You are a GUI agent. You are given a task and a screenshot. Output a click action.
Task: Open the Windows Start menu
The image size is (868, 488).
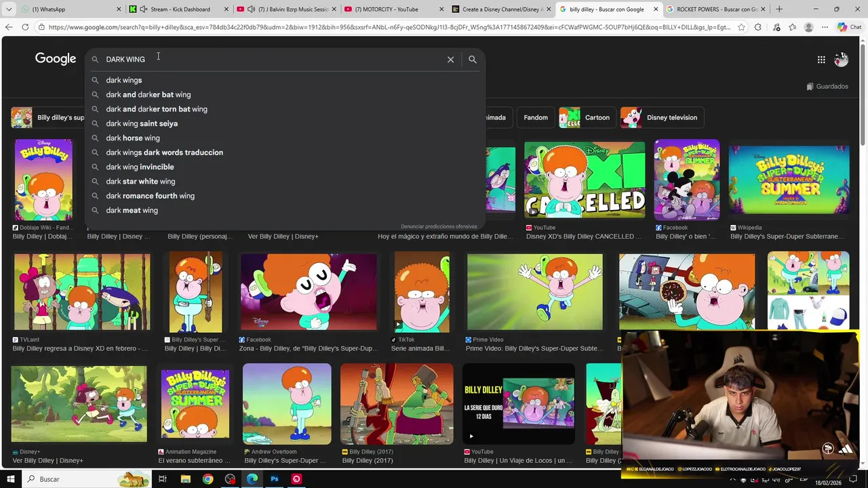pyautogui.click(x=10, y=479)
